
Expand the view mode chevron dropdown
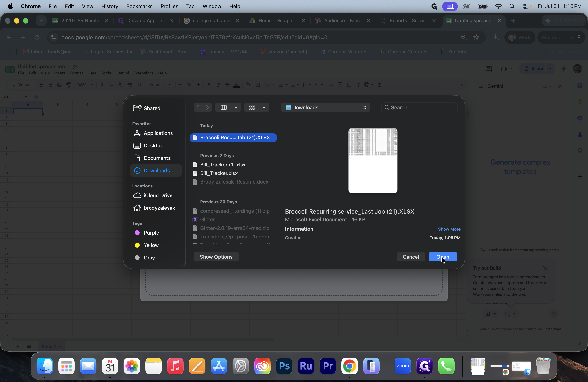pyautogui.click(x=236, y=108)
